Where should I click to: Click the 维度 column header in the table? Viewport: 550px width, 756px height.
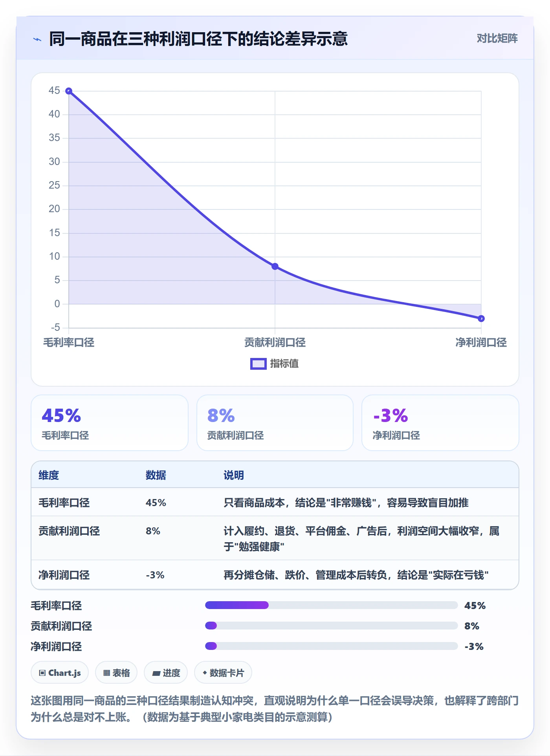(49, 475)
